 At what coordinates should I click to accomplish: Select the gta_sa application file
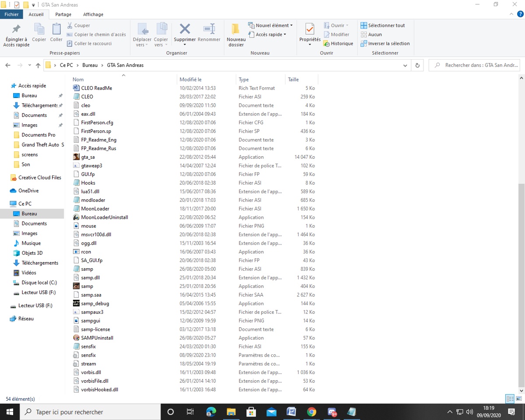click(x=88, y=157)
